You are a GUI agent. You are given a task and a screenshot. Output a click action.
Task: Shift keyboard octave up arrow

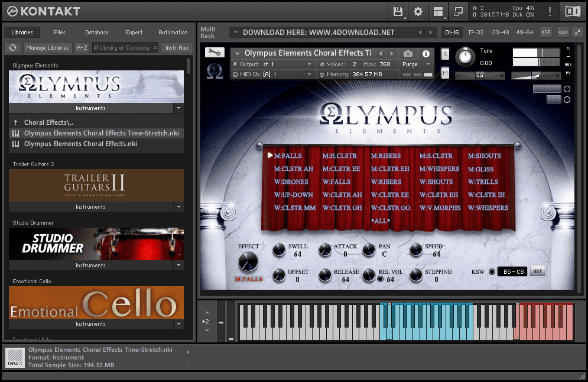pos(207,312)
